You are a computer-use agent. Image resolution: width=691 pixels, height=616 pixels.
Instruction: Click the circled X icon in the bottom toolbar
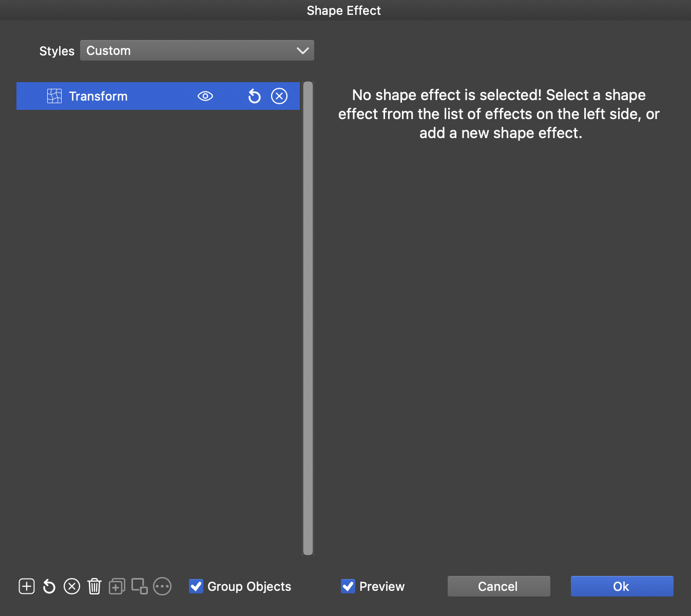click(72, 586)
